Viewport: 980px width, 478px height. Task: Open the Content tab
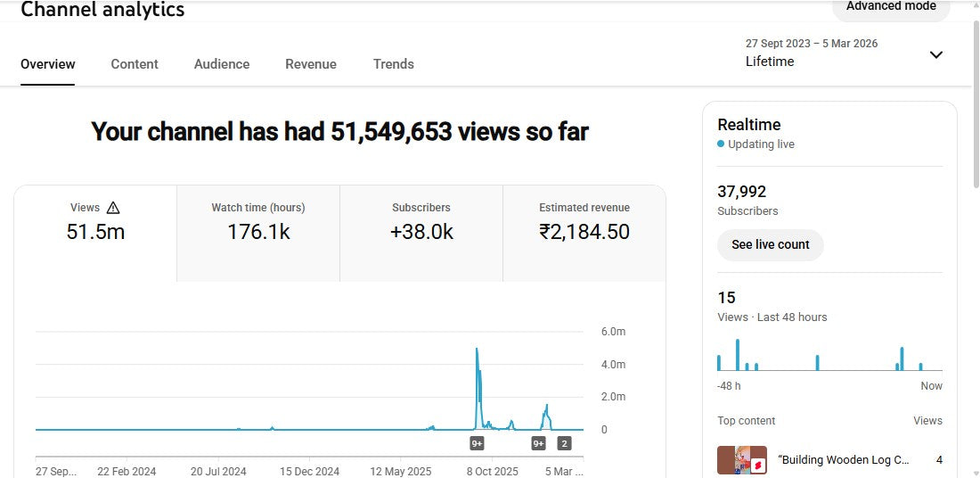135,64
